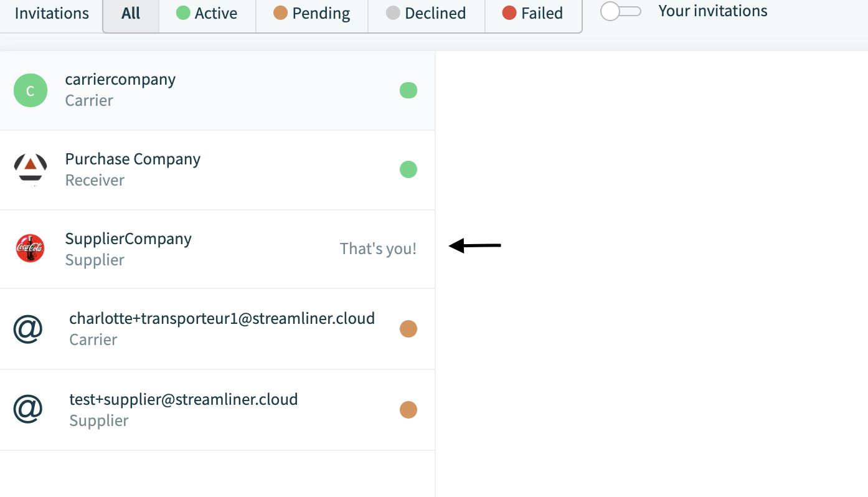
Task: Filter invitations by Active status
Action: click(x=207, y=14)
